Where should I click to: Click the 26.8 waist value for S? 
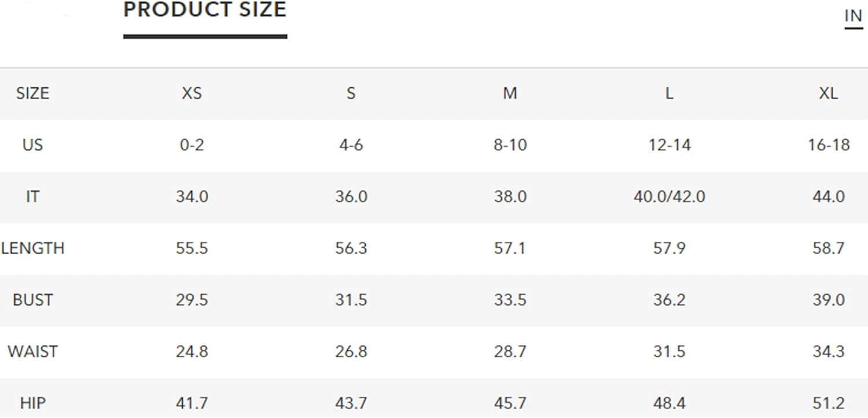coord(351,351)
